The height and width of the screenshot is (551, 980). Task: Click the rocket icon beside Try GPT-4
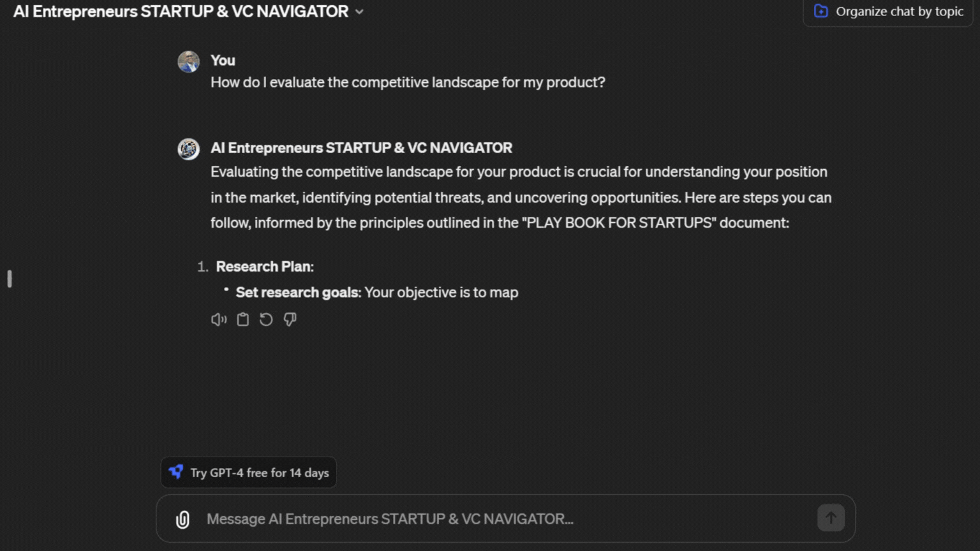click(176, 472)
